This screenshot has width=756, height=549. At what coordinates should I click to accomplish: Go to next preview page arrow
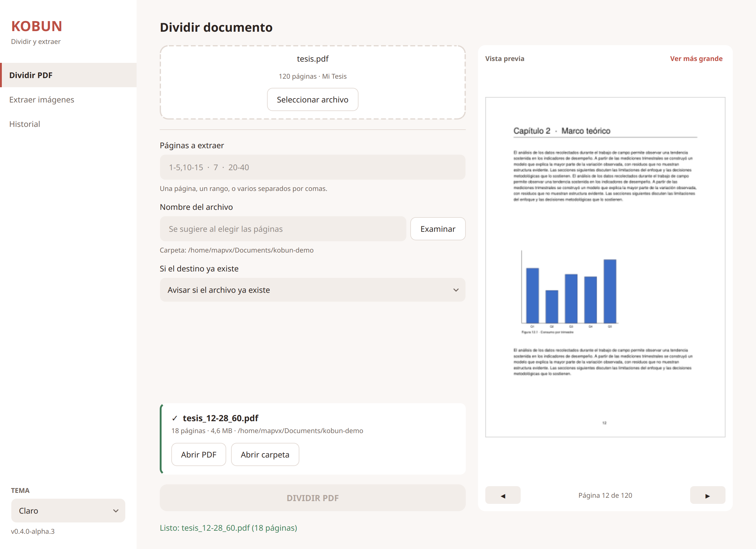(707, 495)
